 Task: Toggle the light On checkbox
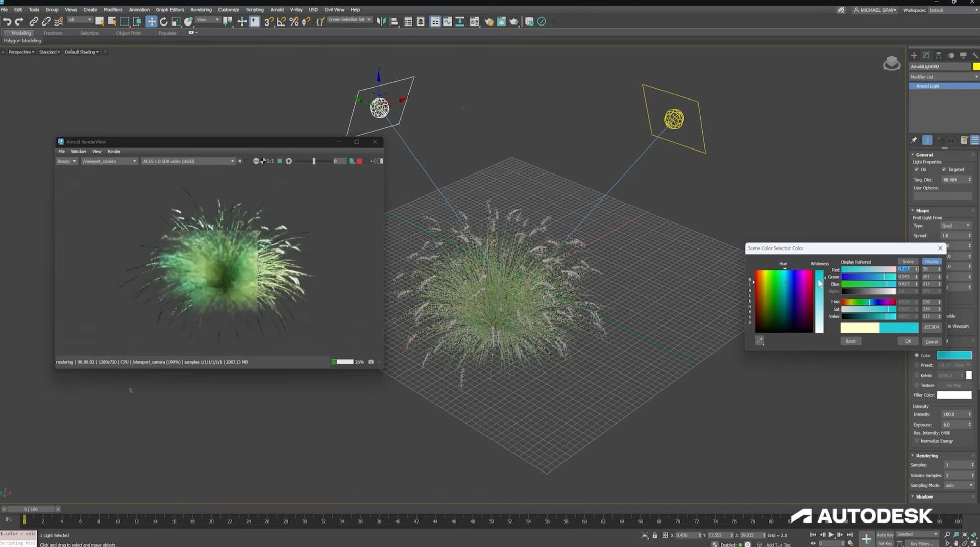click(x=917, y=169)
